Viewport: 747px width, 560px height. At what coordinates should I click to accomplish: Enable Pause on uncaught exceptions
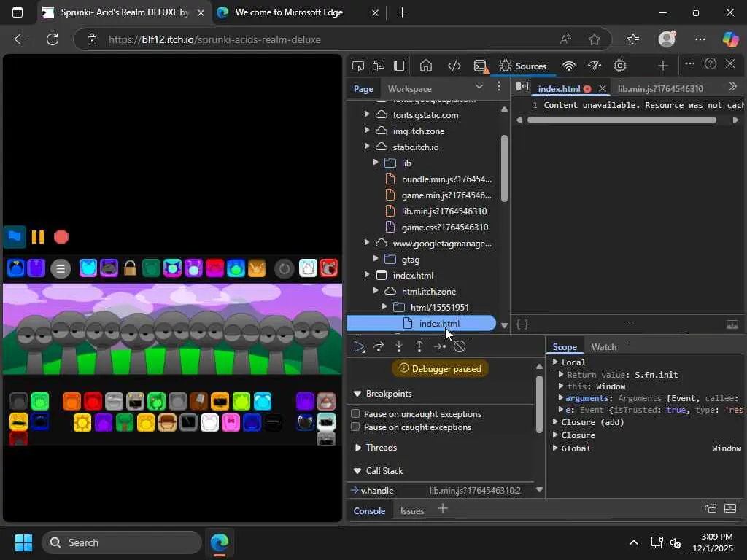pos(356,414)
